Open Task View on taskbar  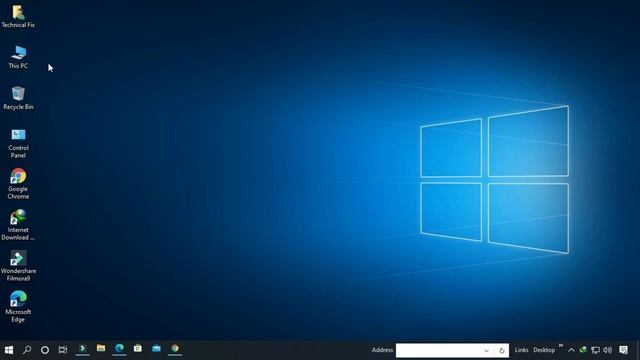[63, 350]
